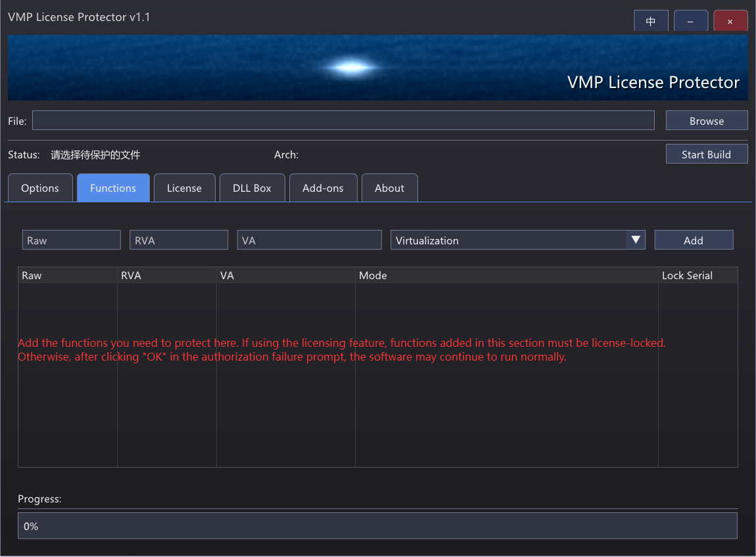756x557 pixels.
Task: Focus the File path input field
Action: pos(343,120)
